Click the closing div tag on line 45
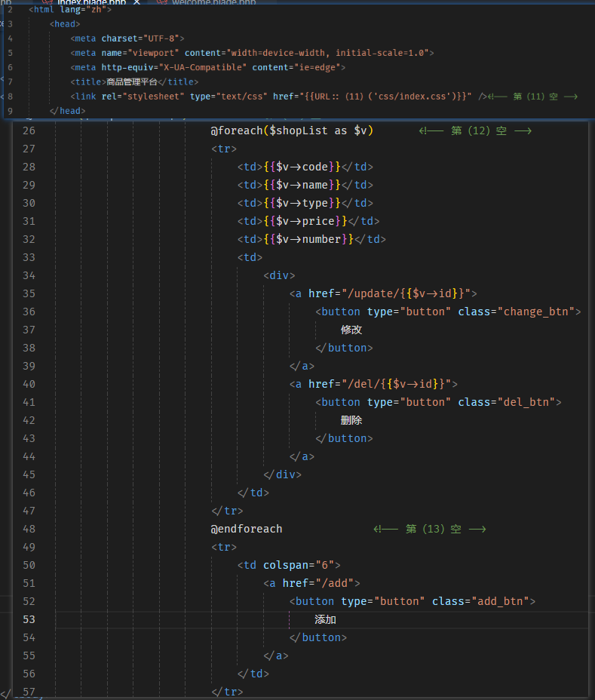 (x=283, y=474)
